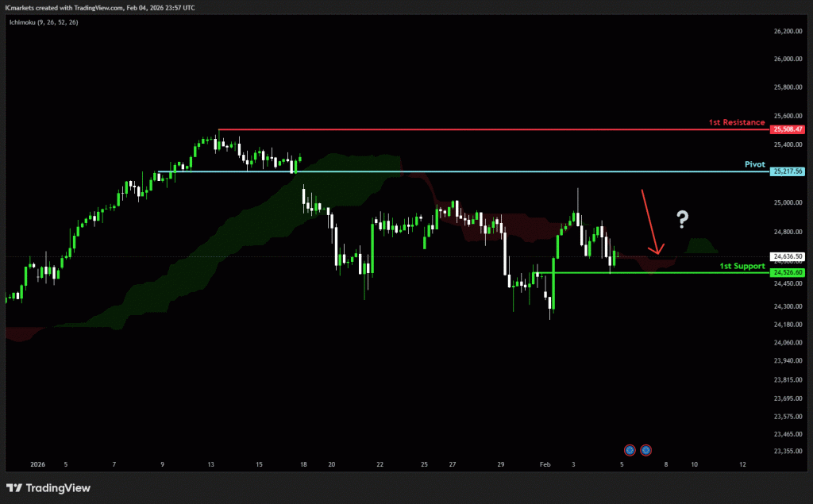Click the '1st Support' text label
This screenshot has height=504, width=813.
(x=742, y=266)
